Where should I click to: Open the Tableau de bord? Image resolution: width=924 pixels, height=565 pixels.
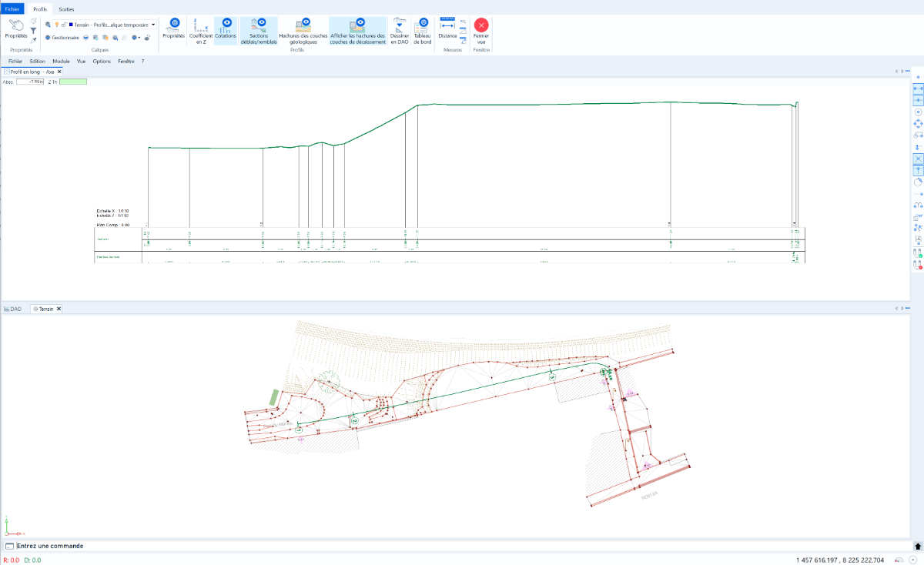pyautogui.click(x=423, y=31)
